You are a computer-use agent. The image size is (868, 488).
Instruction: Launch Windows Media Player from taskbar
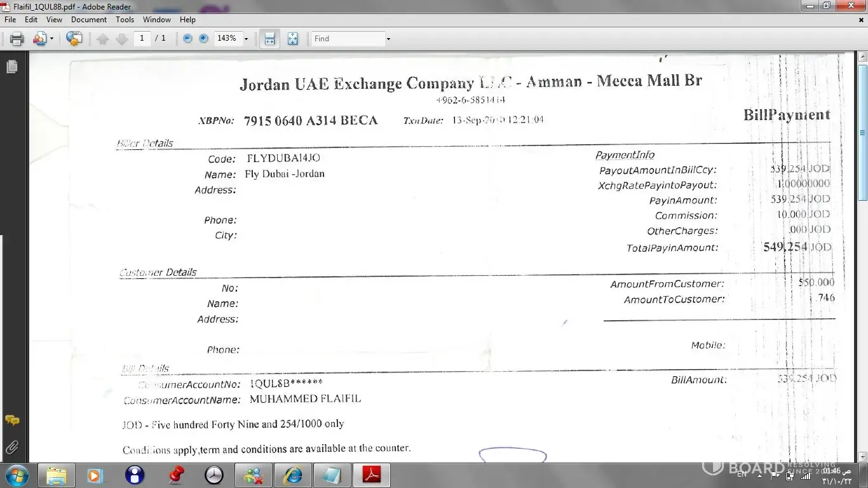[95, 475]
